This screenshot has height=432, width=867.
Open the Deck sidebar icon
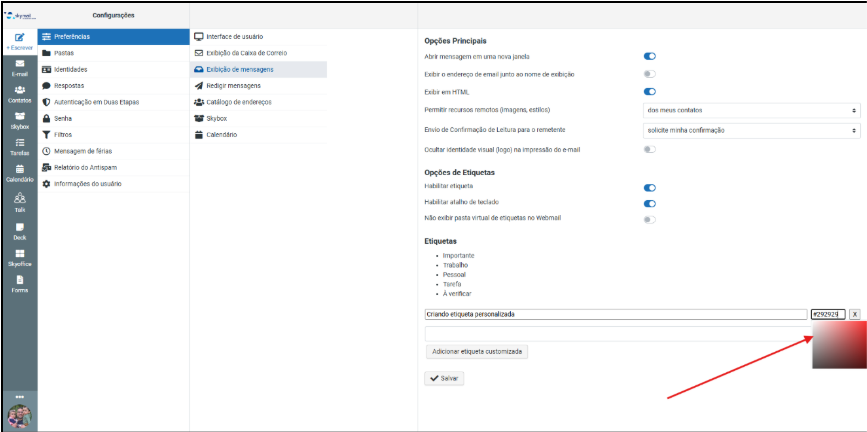19,230
